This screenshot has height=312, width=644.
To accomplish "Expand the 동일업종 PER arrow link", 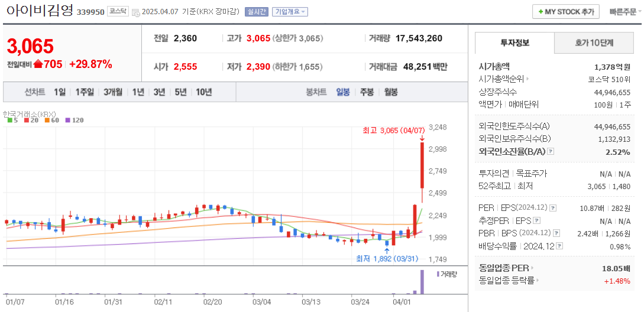I will (x=532, y=268).
